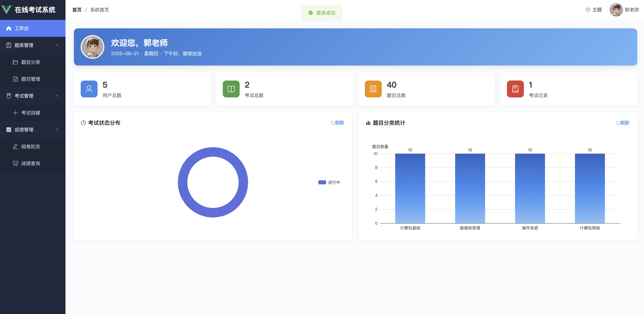Click the 首页 breadcrumb link

(77, 10)
